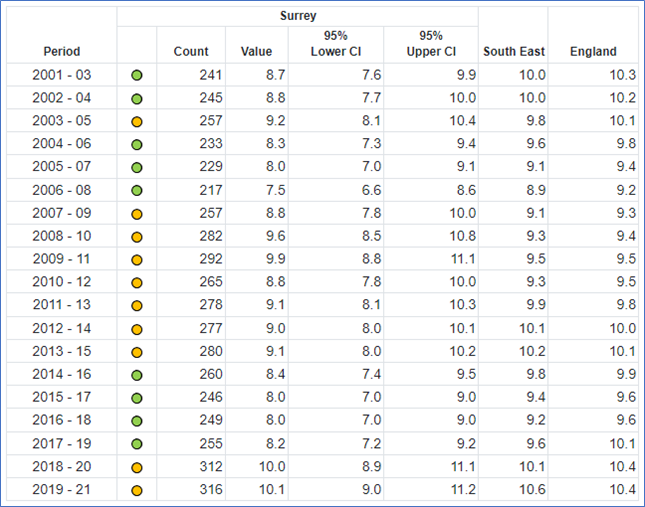Click the period cell 2001 - 03

click(x=62, y=75)
